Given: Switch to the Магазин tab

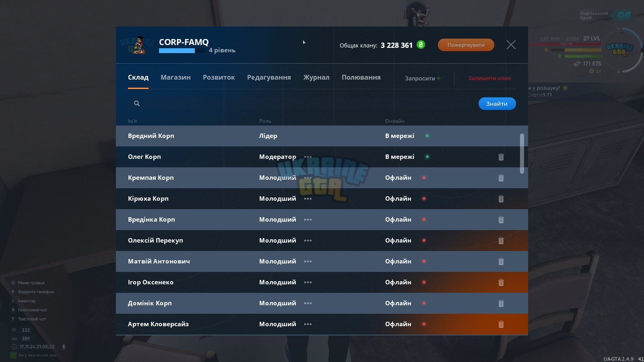Looking at the screenshot, I should pos(175,77).
